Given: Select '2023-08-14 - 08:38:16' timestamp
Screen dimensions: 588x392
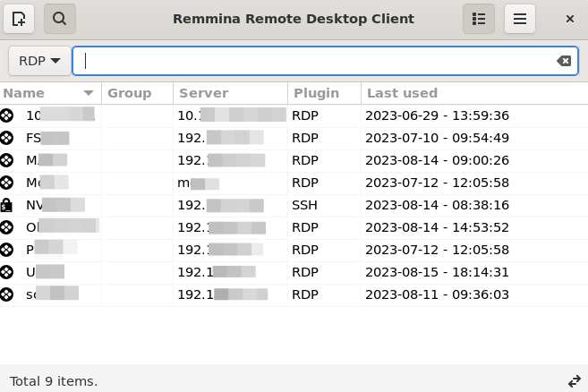Looking at the screenshot, I should [x=437, y=205].
